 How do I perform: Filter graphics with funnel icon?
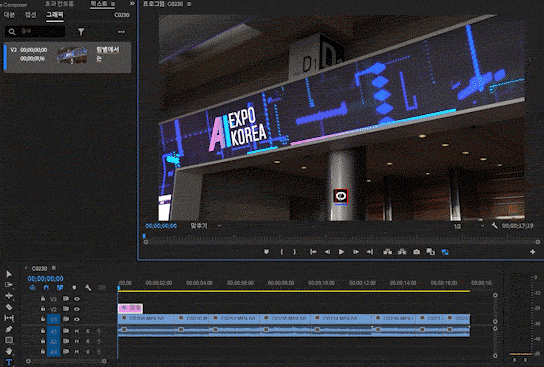pos(81,32)
